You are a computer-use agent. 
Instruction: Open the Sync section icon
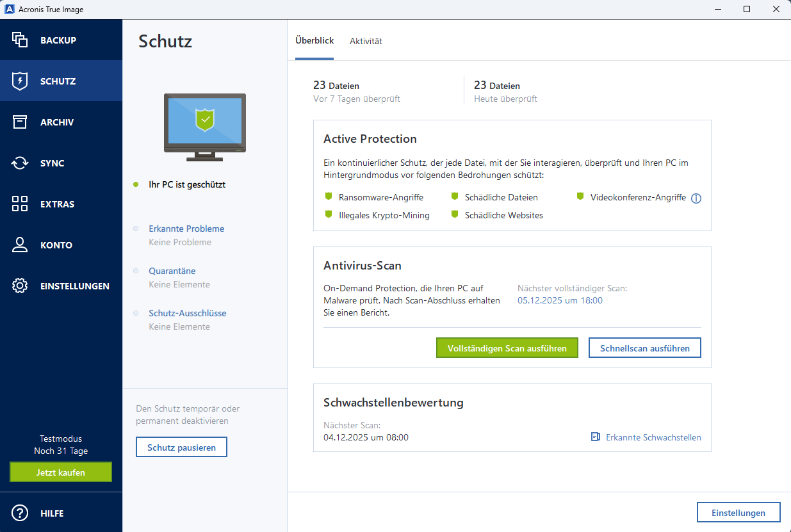19,163
